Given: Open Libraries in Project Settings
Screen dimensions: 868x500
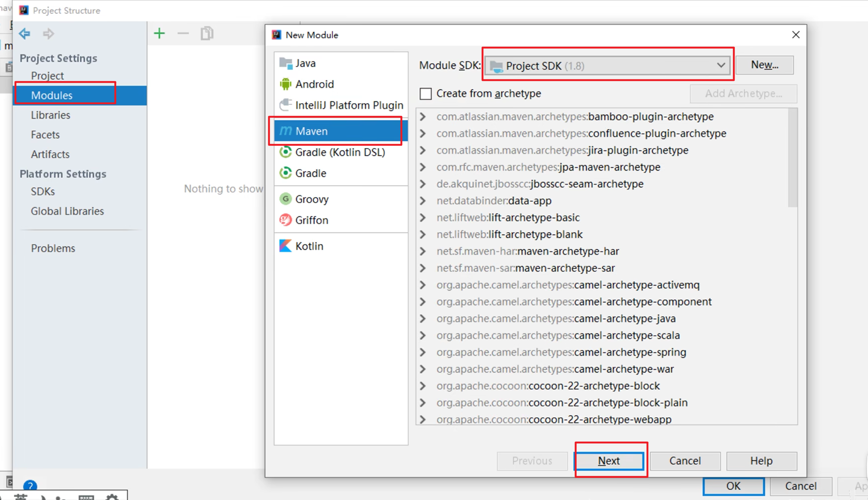Looking at the screenshot, I should click(50, 115).
